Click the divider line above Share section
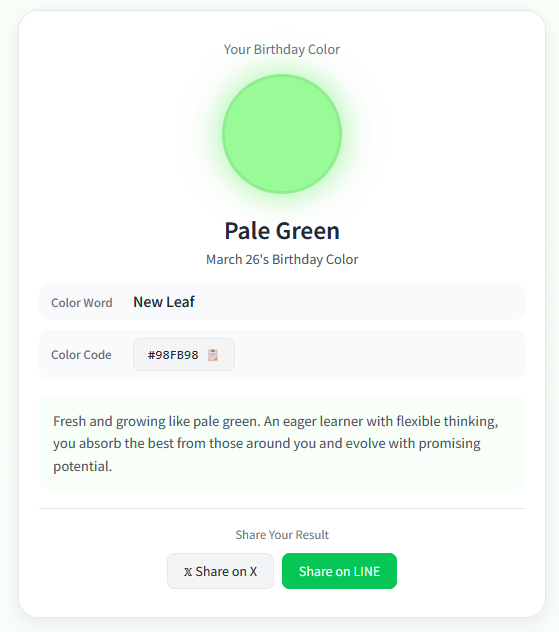Image resolution: width=559 pixels, height=632 pixels. pyautogui.click(x=282, y=509)
